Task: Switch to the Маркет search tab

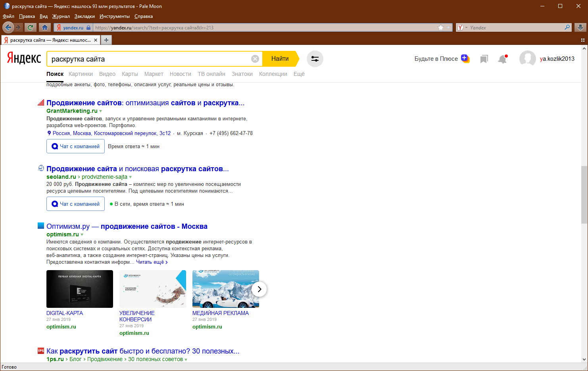Action: (x=154, y=74)
